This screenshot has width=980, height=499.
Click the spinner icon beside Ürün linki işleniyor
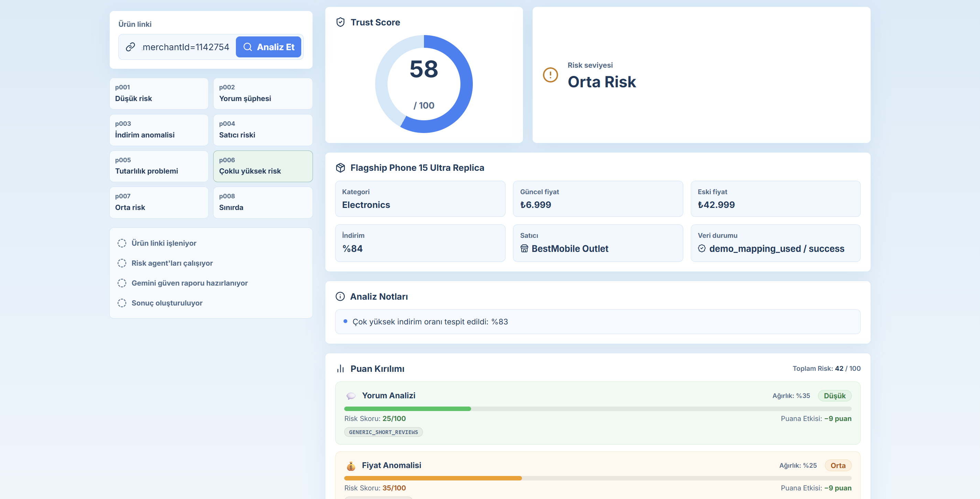point(122,243)
